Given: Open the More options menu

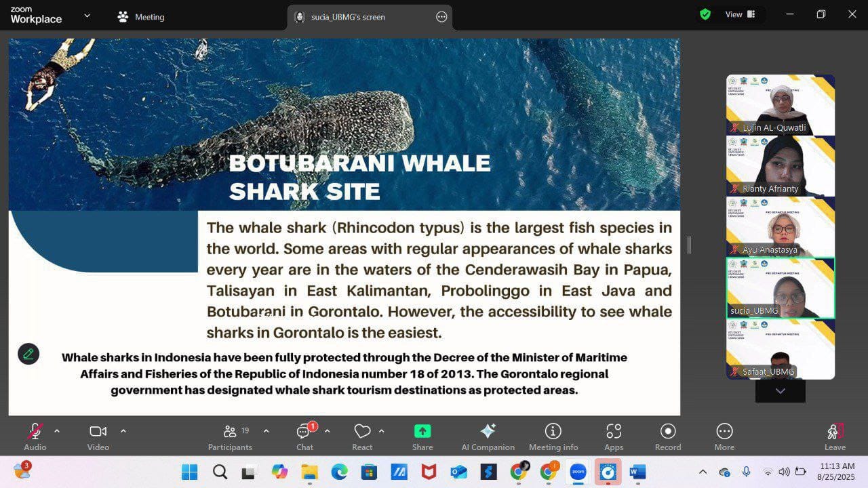Looking at the screenshot, I should (x=724, y=436).
